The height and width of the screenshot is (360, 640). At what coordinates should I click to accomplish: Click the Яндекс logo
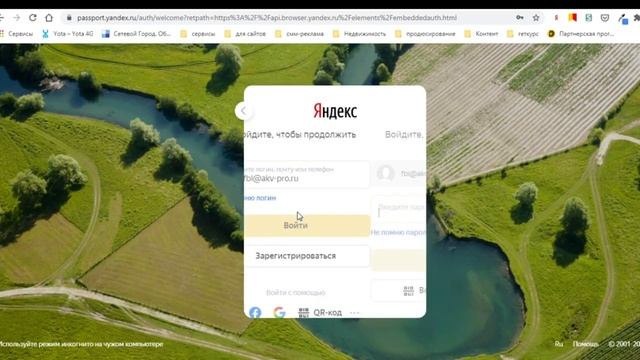tap(335, 111)
